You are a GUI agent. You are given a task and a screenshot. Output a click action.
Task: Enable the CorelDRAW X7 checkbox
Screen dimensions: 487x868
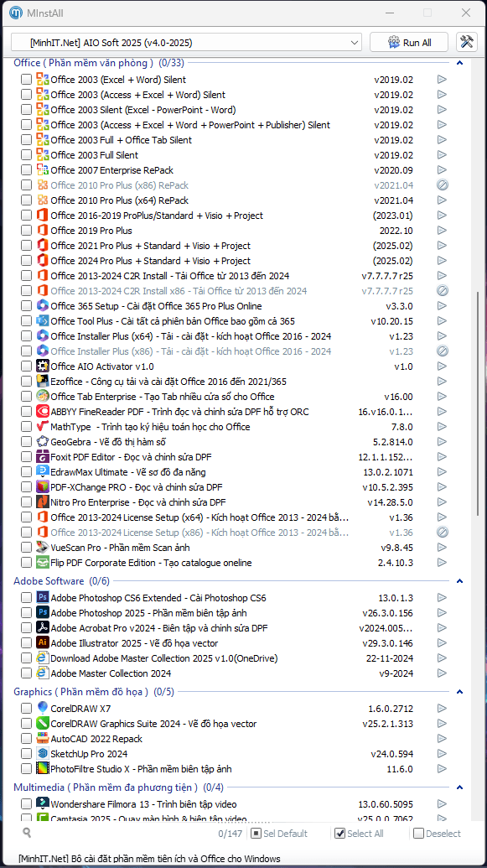pyautogui.click(x=26, y=708)
